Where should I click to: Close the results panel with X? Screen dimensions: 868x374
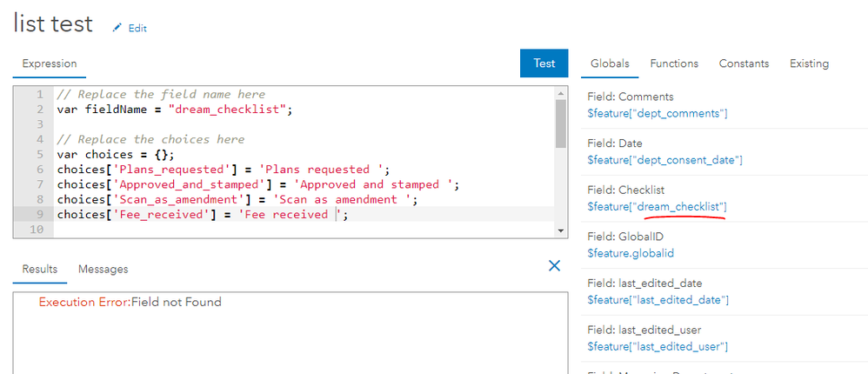[554, 266]
